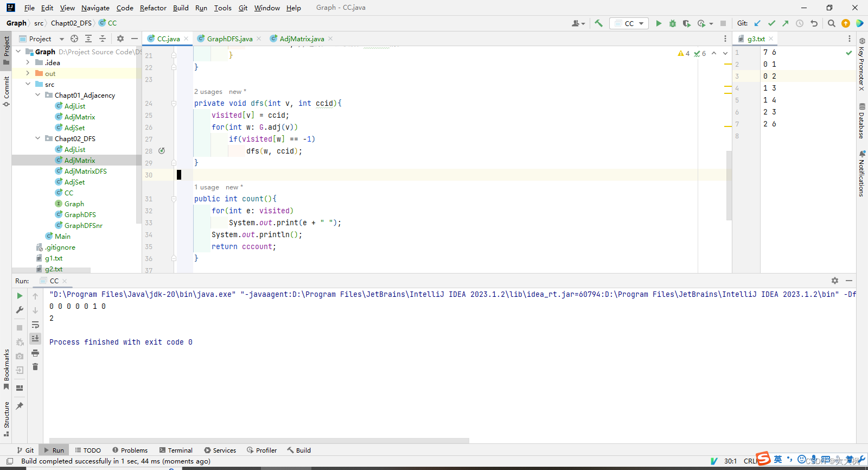
Task: Toggle the Database side panel
Action: click(x=861, y=120)
